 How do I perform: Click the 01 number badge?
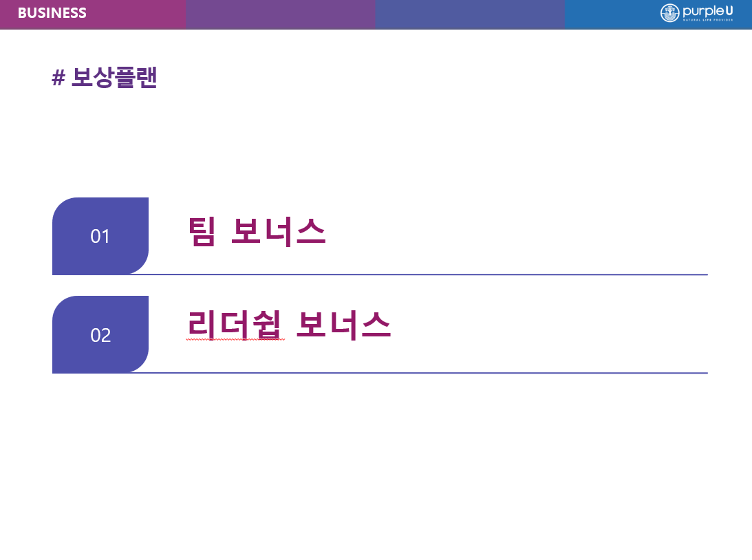tap(100, 236)
